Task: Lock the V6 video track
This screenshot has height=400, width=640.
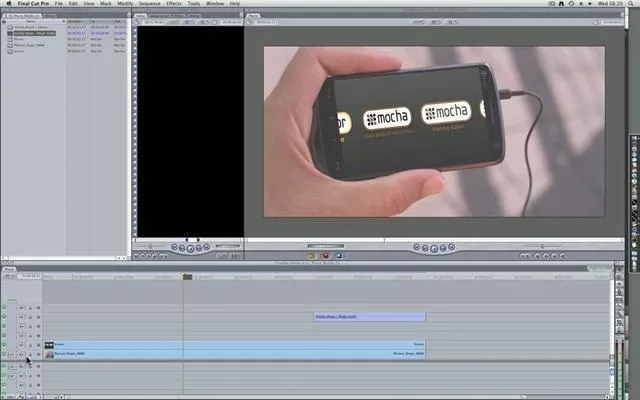Action: [x=30, y=308]
